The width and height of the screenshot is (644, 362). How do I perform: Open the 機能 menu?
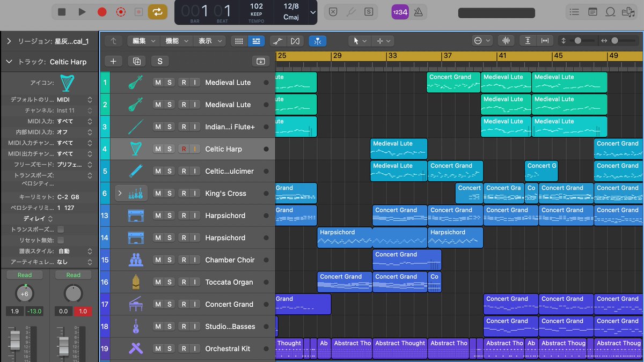[177, 41]
